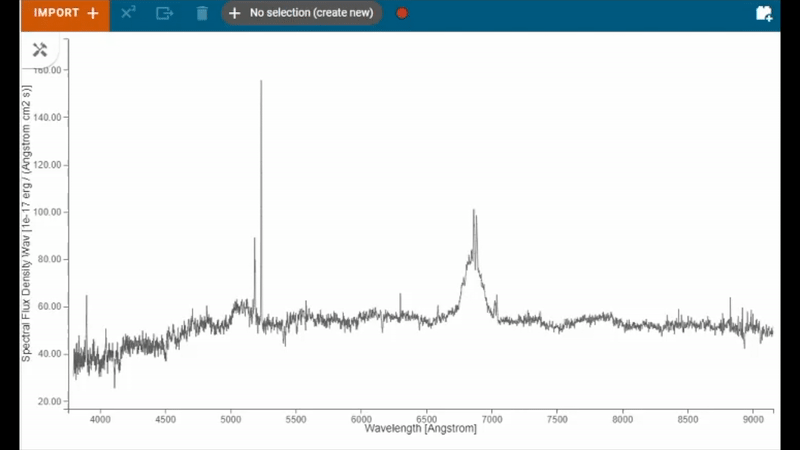This screenshot has height=450, width=800.
Task: Click the export data icon
Action: [164, 13]
